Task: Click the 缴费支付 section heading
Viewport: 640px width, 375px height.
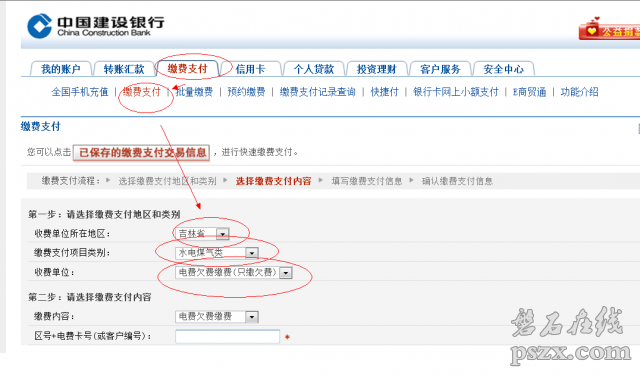Action: click(40, 126)
